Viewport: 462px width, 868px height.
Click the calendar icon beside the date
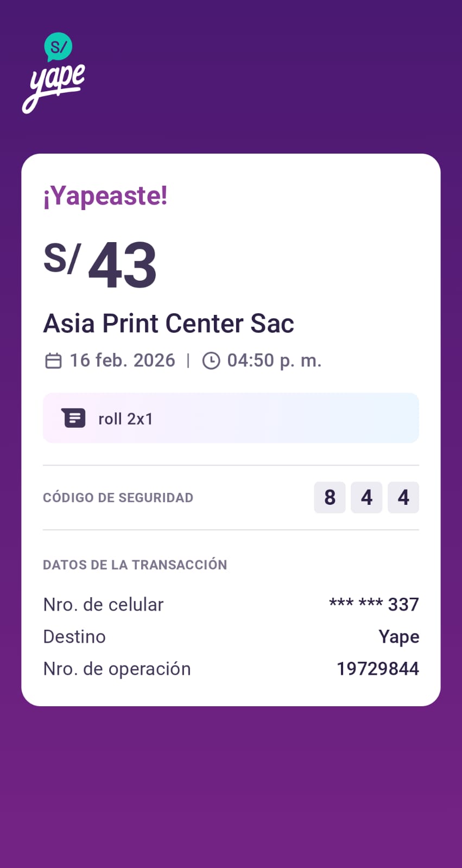pyautogui.click(x=53, y=361)
